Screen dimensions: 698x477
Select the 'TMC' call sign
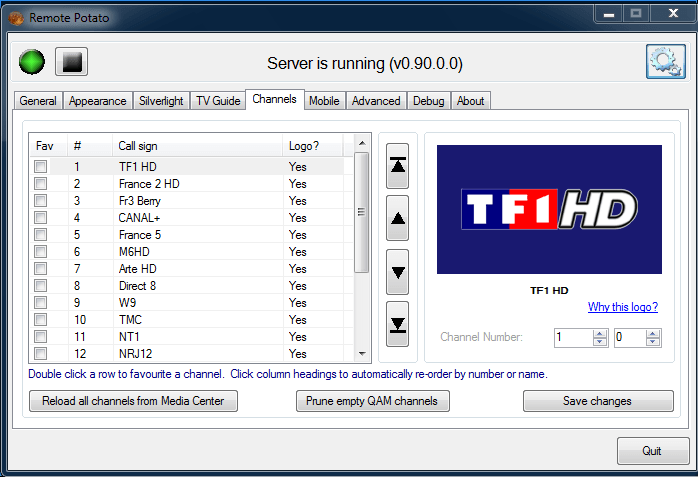coord(130,319)
